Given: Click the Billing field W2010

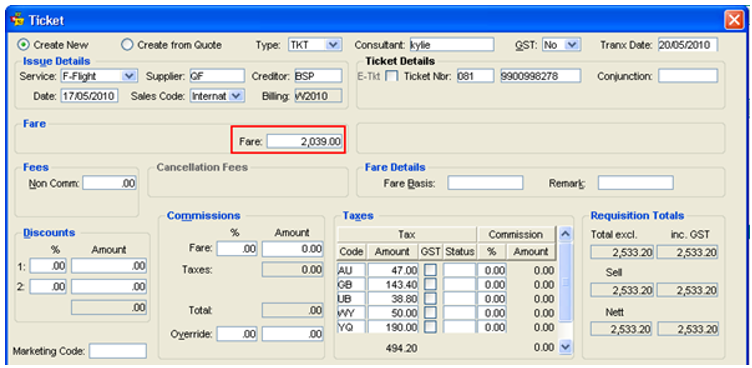Looking at the screenshot, I should [318, 96].
